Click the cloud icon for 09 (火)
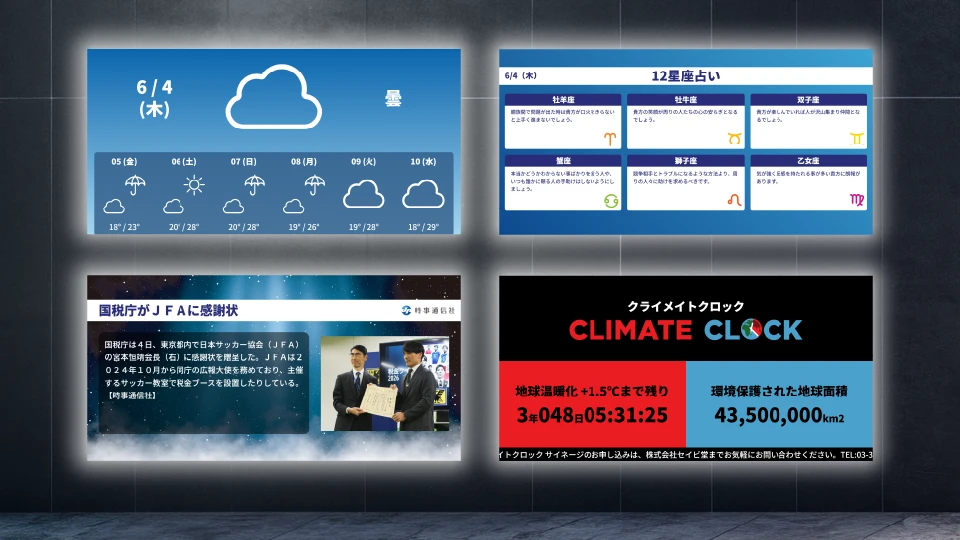This screenshot has width=960, height=540. click(x=364, y=194)
